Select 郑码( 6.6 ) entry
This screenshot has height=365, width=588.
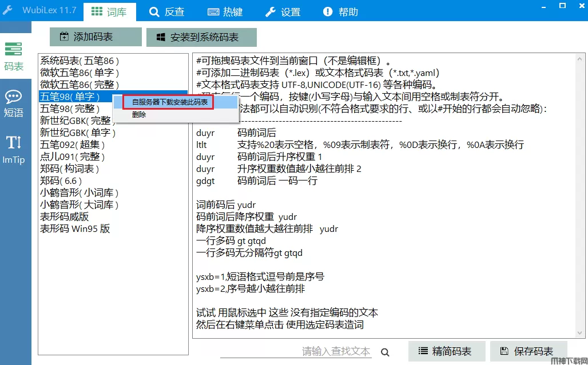coord(113,181)
